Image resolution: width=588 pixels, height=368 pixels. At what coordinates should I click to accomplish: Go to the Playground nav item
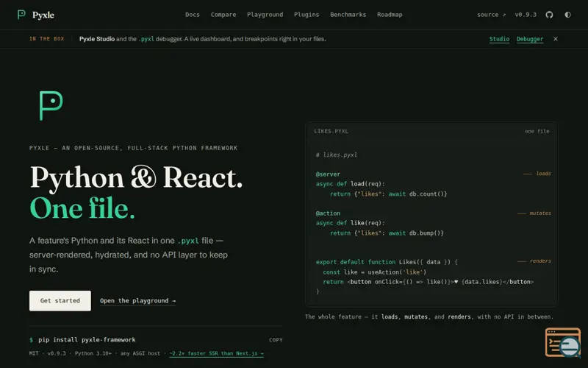coord(265,15)
